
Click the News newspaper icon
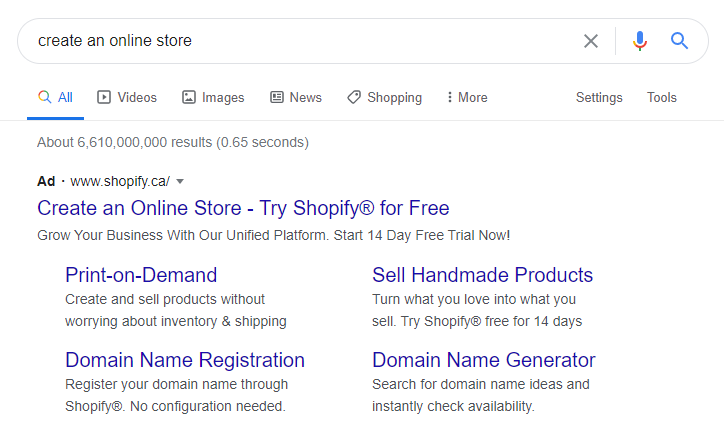[x=277, y=97]
